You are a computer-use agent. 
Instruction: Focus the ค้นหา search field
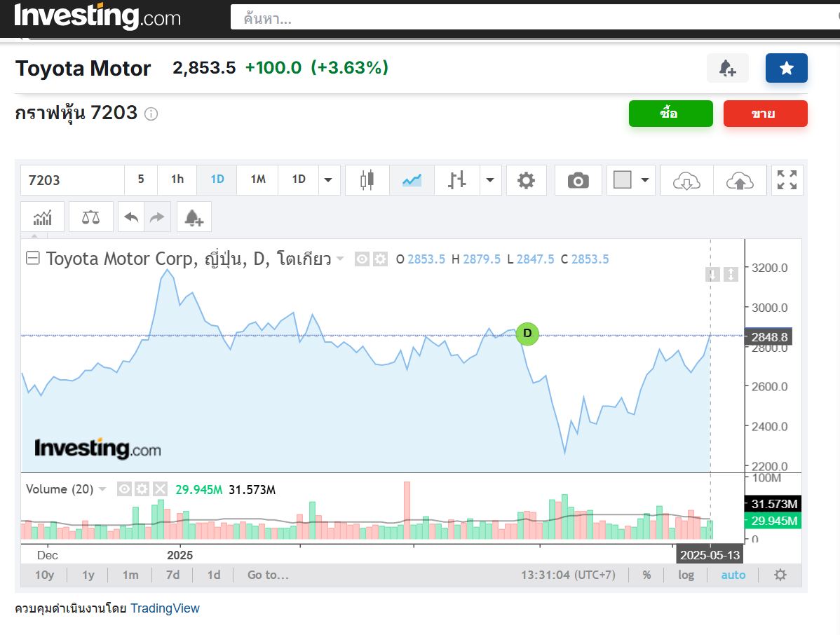(x=535, y=18)
